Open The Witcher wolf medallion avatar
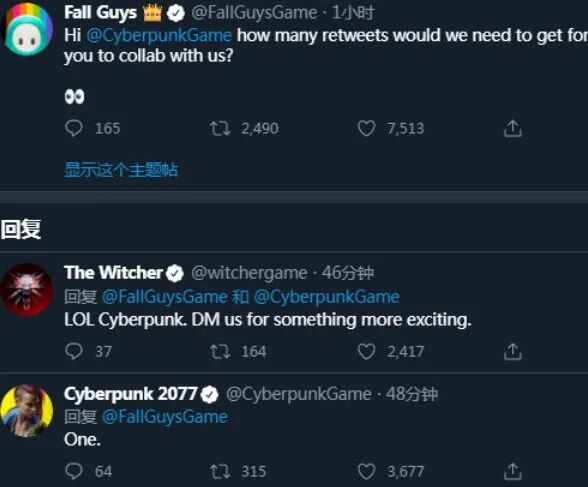The height and width of the screenshot is (487, 588). point(26,290)
